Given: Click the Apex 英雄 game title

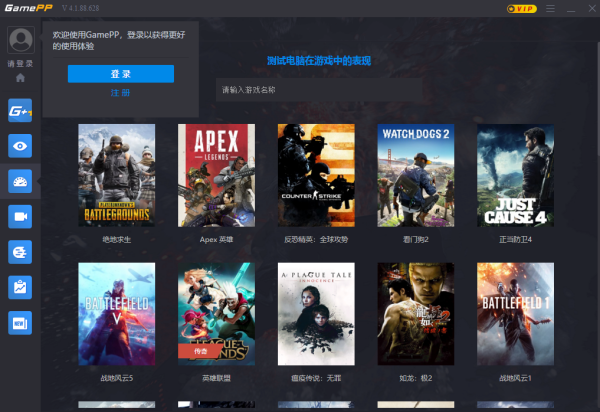Looking at the screenshot, I should click(x=217, y=239).
